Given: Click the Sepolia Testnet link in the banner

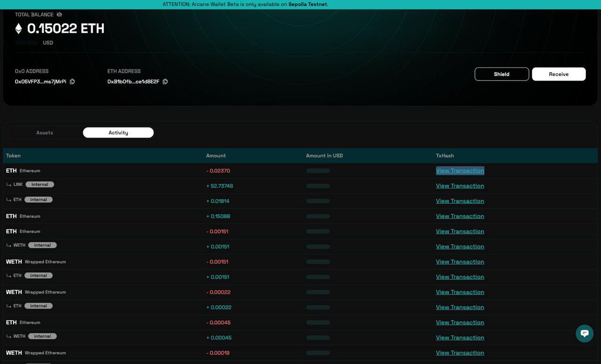Looking at the screenshot, I should coord(308,4).
